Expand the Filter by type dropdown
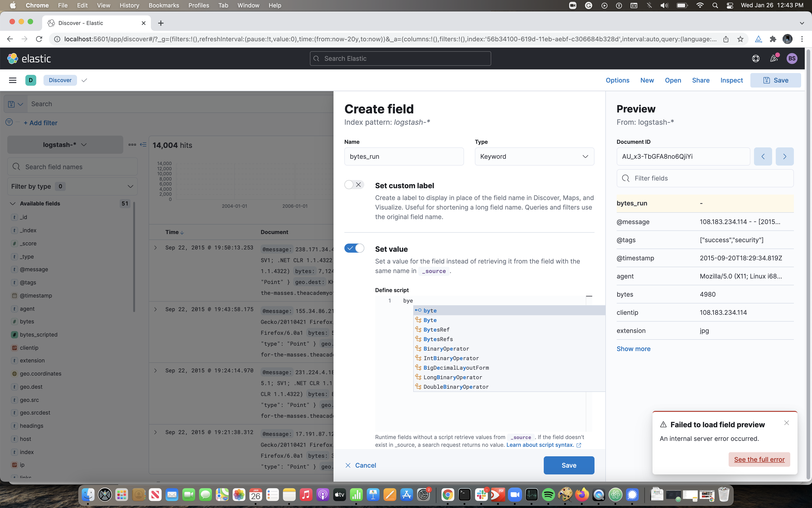Screen dimensions: 812x508 (x=72, y=186)
